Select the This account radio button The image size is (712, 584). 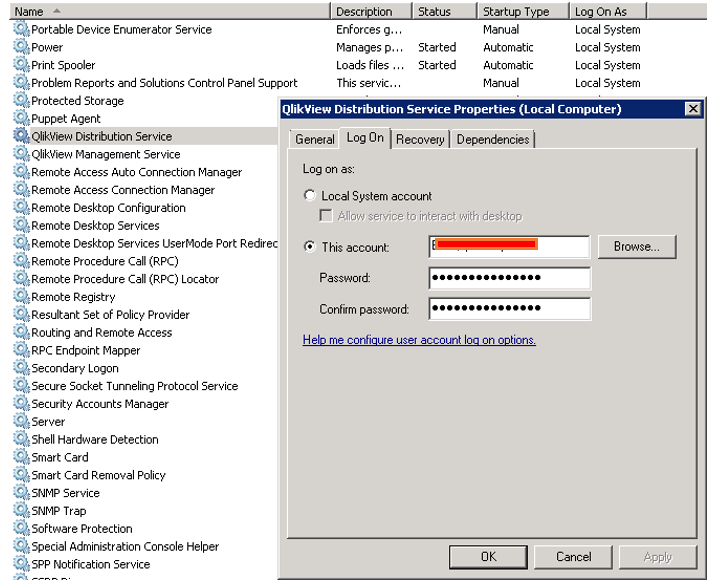point(310,247)
